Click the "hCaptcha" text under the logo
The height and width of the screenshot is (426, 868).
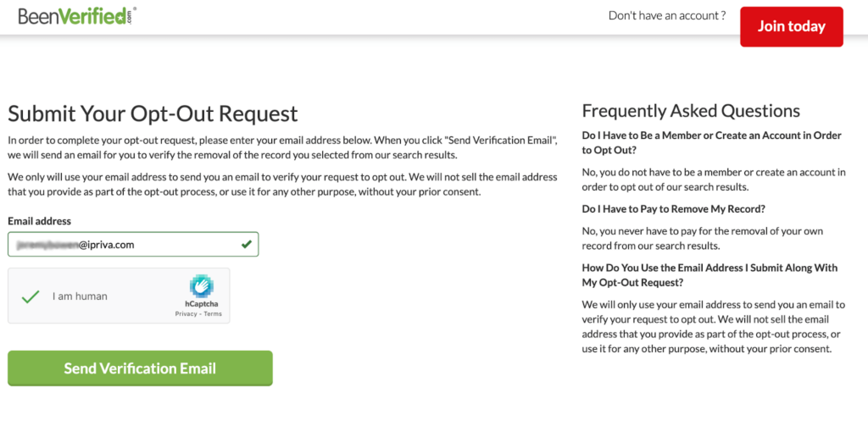200,303
